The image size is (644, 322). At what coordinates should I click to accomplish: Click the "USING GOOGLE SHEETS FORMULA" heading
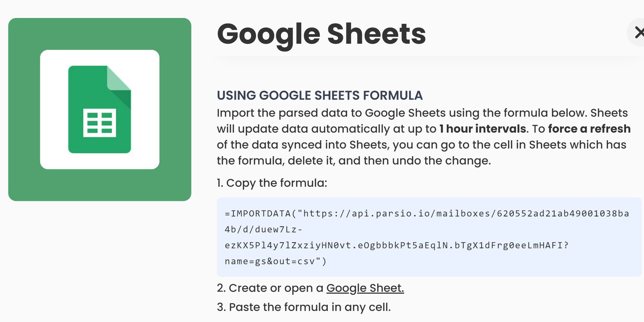(x=319, y=95)
